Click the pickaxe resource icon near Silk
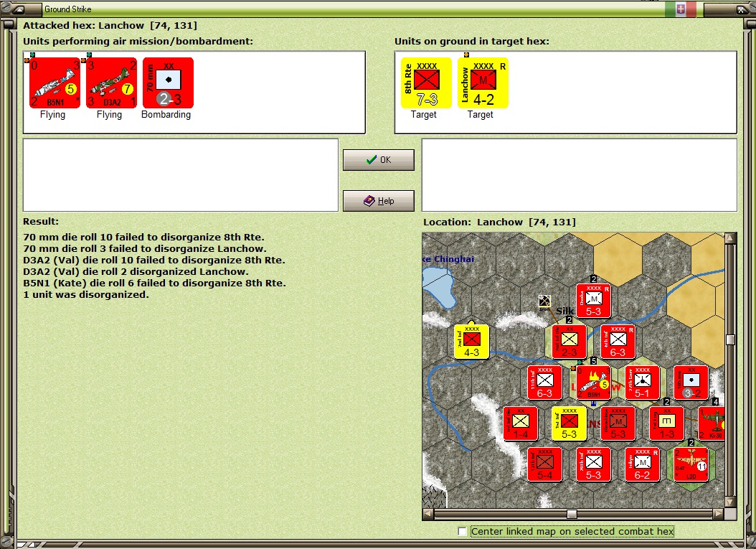The width and height of the screenshot is (756, 549). [544, 301]
